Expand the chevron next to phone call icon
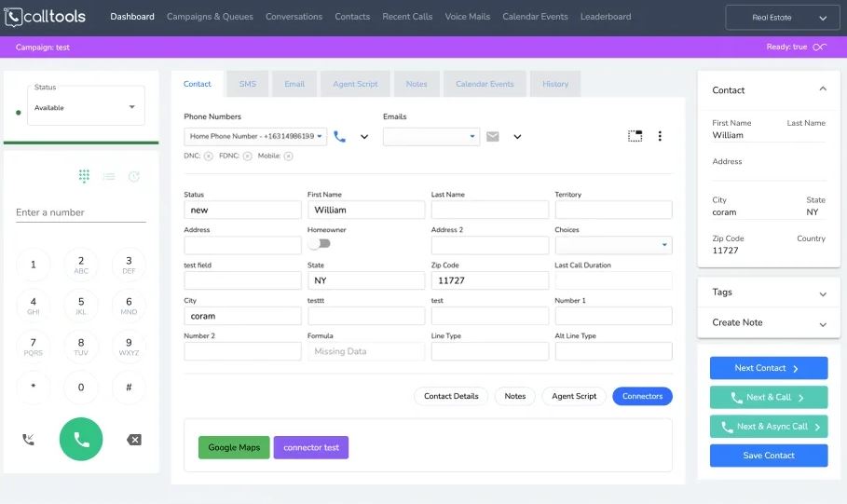The height and width of the screenshot is (504, 847). coord(364,137)
